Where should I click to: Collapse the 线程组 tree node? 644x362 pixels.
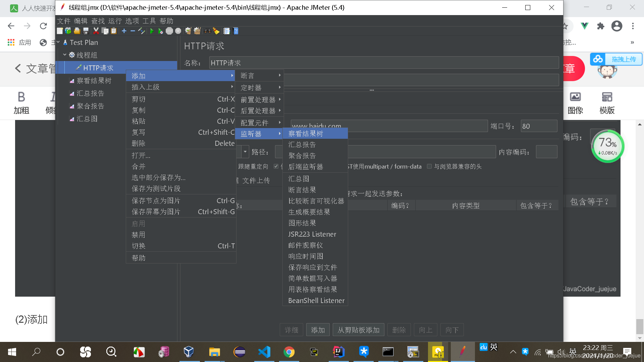pyautogui.click(x=65, y=55)
